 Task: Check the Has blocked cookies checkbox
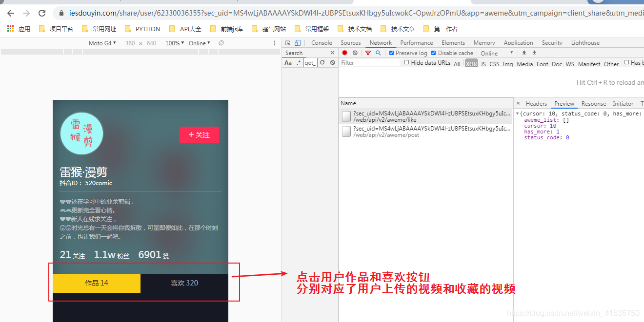627,62
